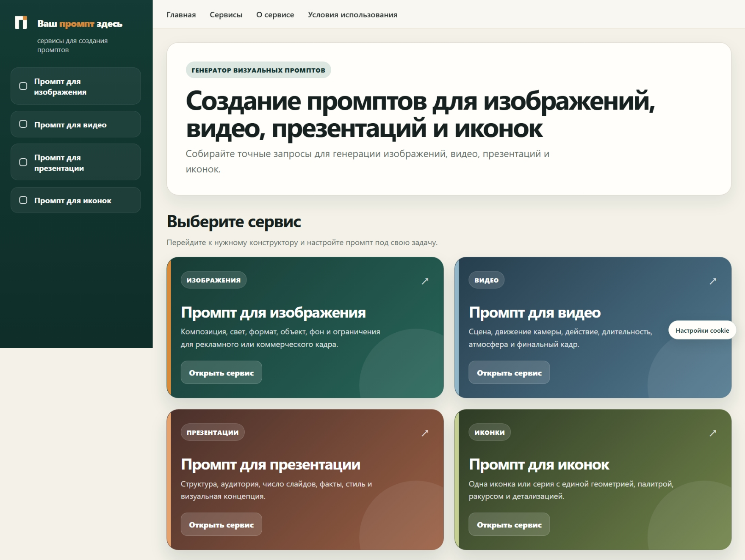Click heading Промпт для изображения on card
This screenshot has height=560, width=745.
[273, 312]
